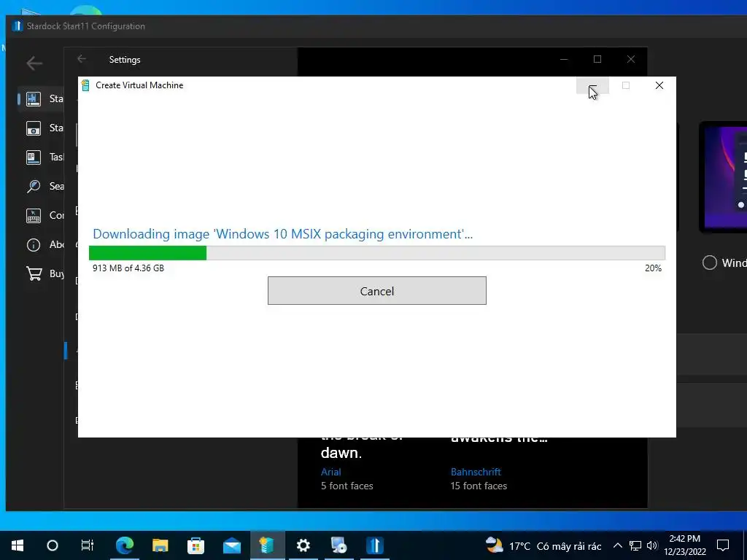Close the Create Virtual Machine dialog
The image size is (747, 560).
point(659,85)
